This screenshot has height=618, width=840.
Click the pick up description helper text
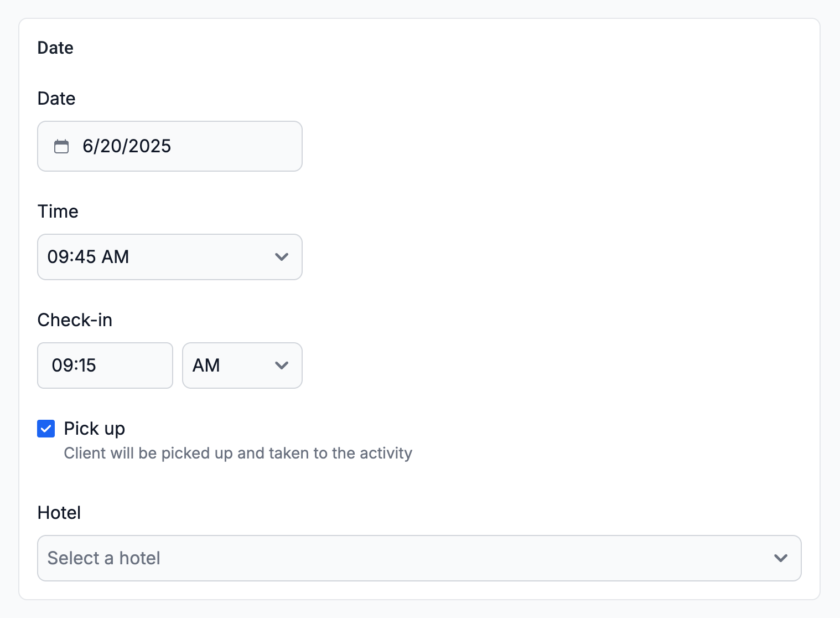[x=238, y=453]
